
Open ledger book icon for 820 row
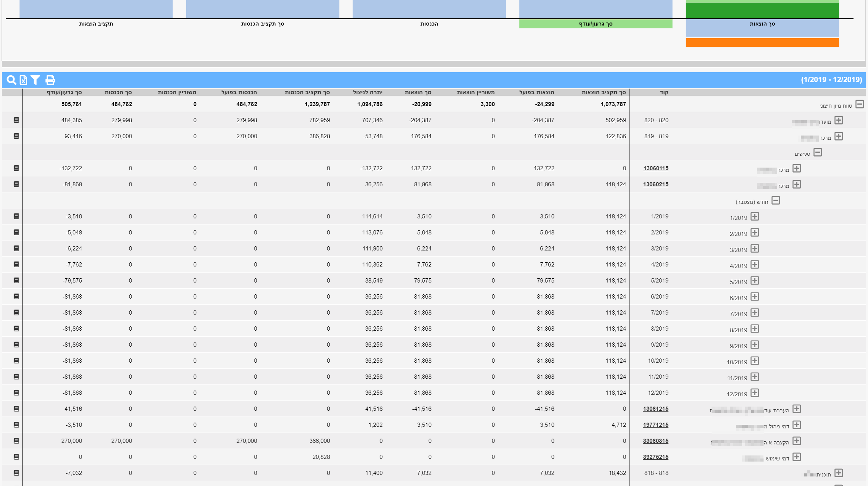click(16, 120)
